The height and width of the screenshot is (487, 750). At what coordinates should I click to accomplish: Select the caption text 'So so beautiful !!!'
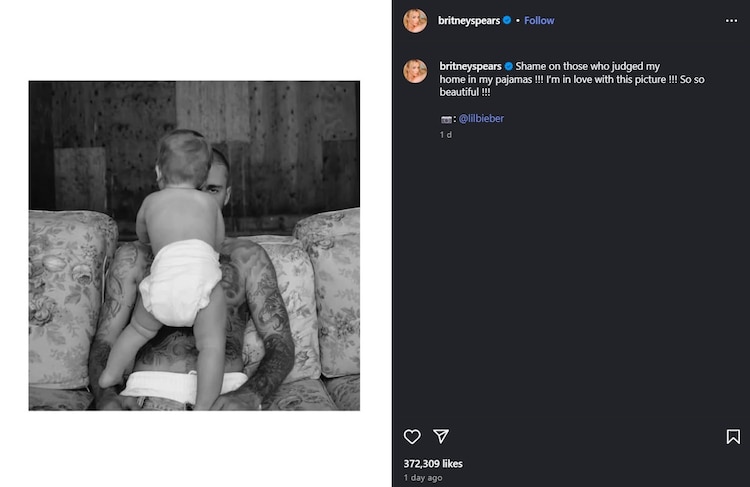click(572, 86)
